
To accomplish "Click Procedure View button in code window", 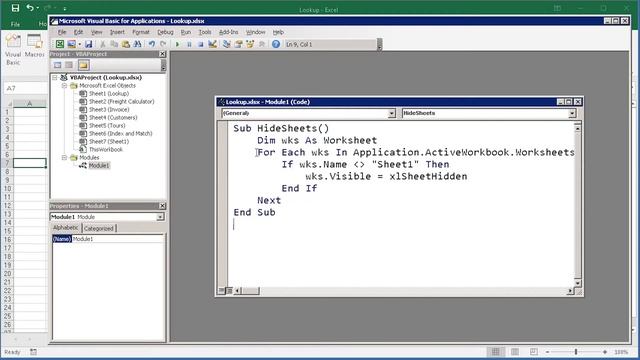I will (x=222, y=291).
